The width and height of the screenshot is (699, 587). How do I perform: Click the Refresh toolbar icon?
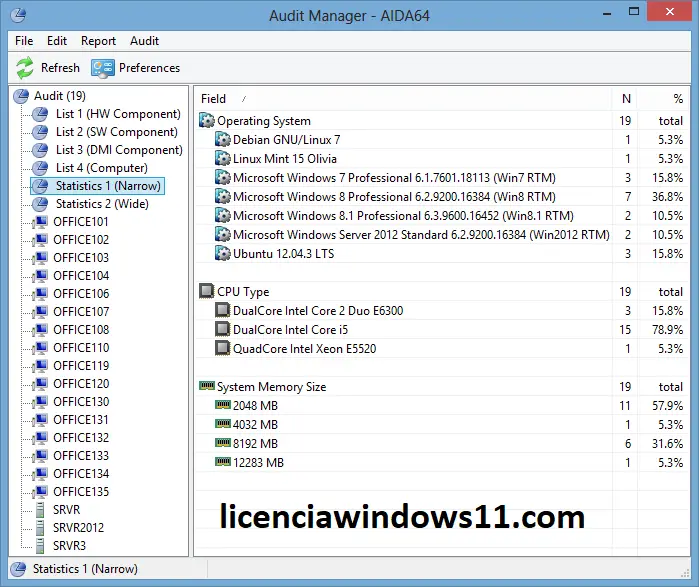pos(25,68)
